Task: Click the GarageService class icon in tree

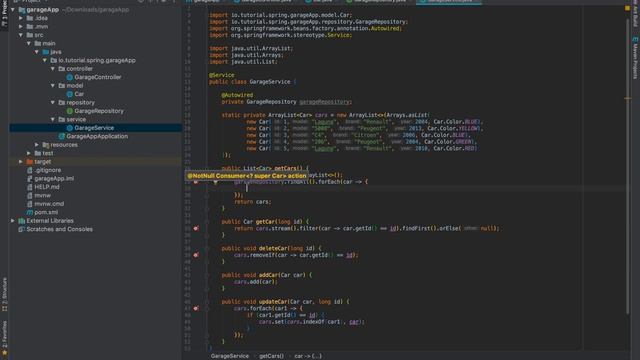Action: [x=70, y=128]
